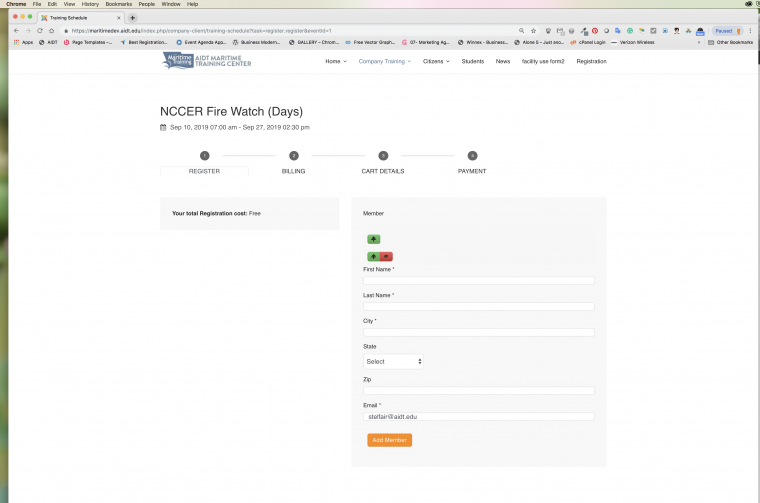Focus the First Name field
The width and height of the screenshot is (760, 503).
point(478,281)
